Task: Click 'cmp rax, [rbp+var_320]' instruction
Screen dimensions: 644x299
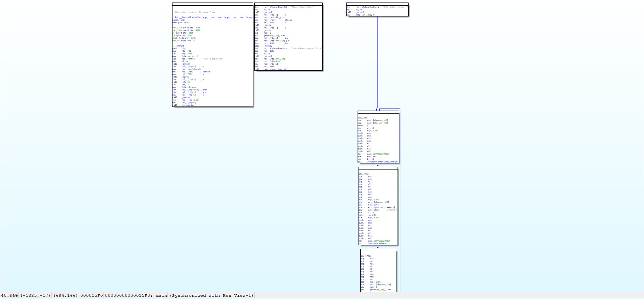Action: click(x=373, y=123)
